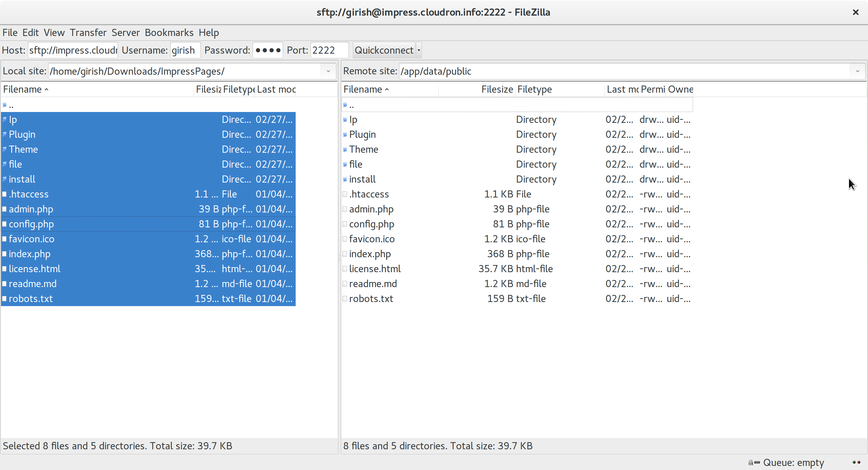The height and width of the screenshot is (470, 868).
Task: Click the Quickconnect dropdown arrow
Action: coord(418,50)
